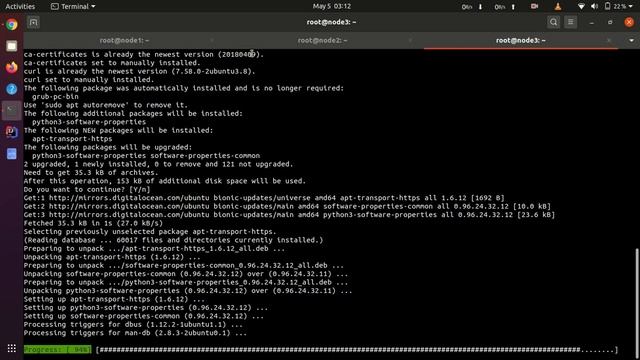
Task: Close the terminal window
Action: (629, 22)
